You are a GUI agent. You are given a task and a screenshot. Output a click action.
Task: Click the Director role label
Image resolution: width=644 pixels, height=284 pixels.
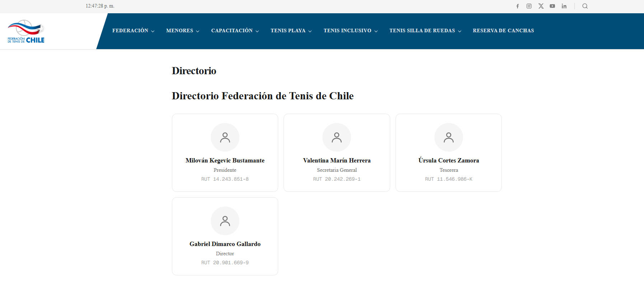click(x=225, y=254)
